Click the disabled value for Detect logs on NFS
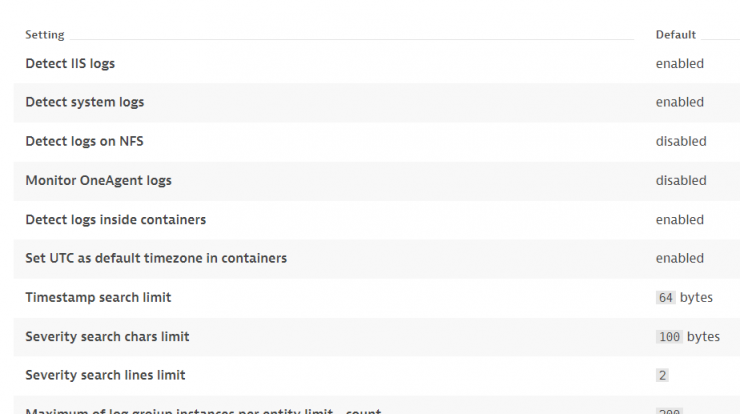Screen dimensions: 740x414 681,141
